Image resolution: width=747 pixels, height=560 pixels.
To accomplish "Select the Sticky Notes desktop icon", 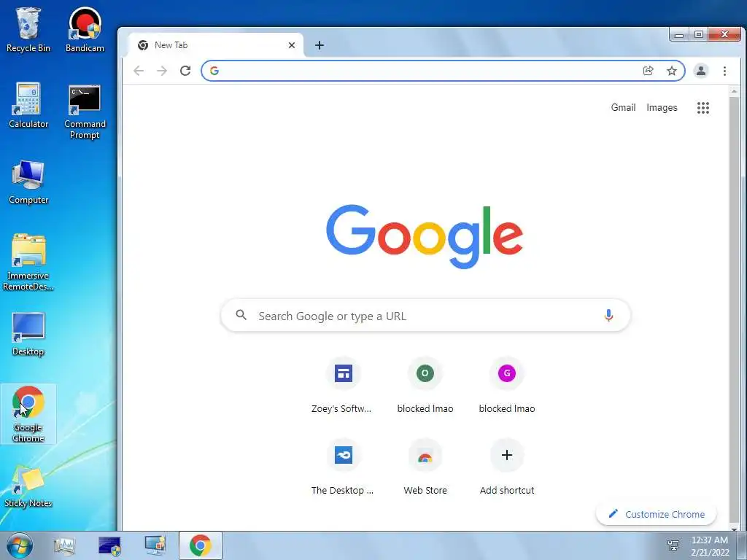I will 28,486.
